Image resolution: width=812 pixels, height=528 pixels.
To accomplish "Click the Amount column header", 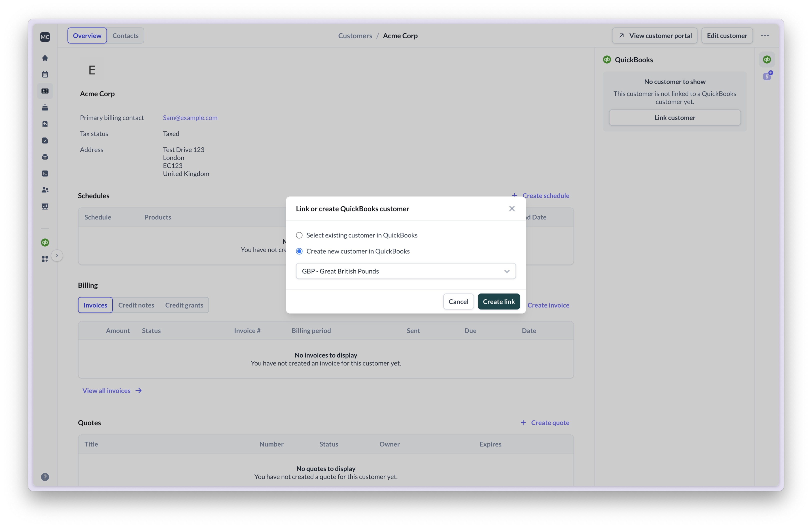I will point(118,330).
